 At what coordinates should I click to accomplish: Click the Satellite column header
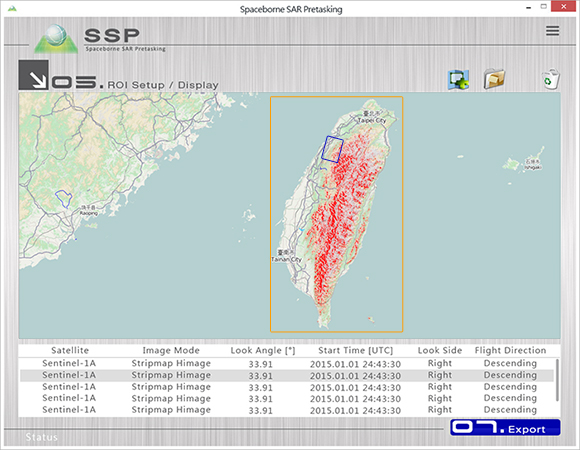[x=70, y=350]
